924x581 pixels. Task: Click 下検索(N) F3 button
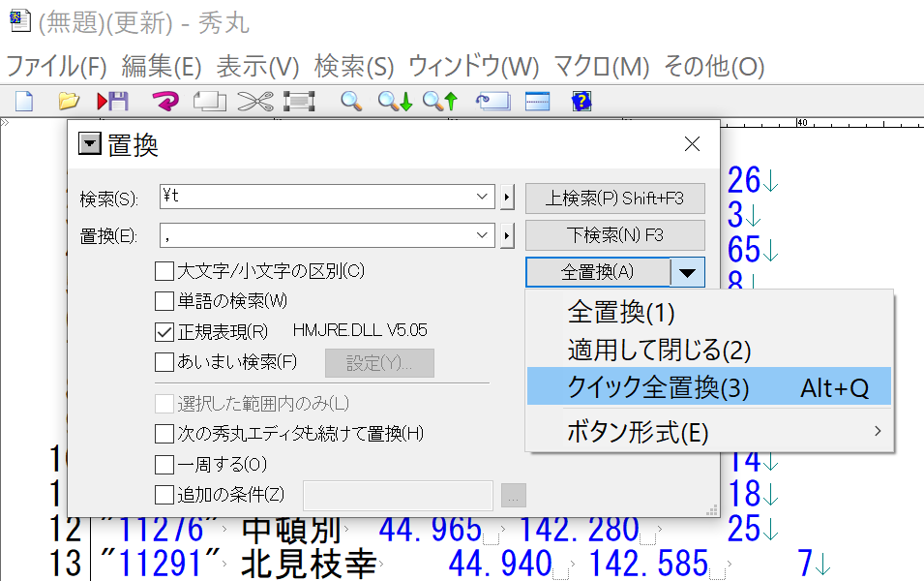click(614, 235)
